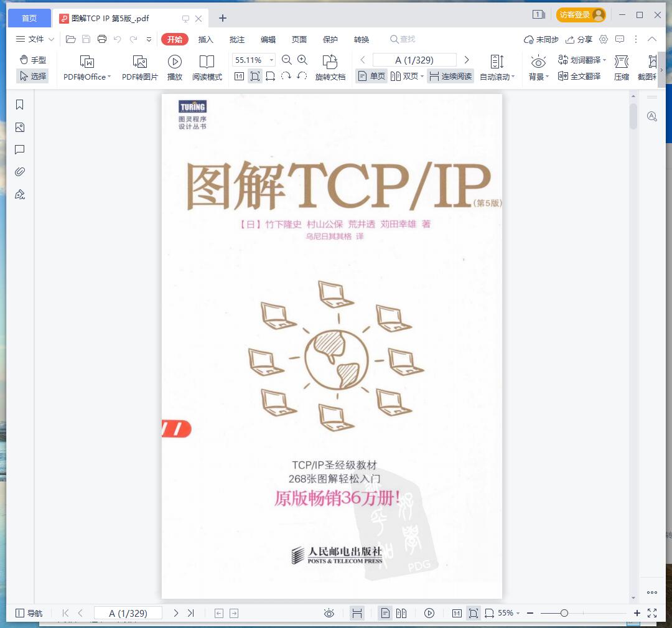Viewport: 672px width, 628px height.
Task: Click 分享 share button
Action: tap(579, 40)
